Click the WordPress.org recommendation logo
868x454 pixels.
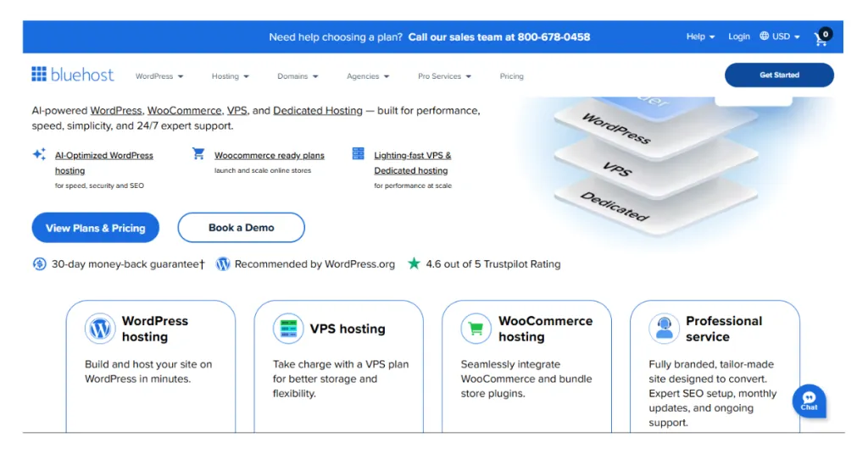click(x=223, y=264)
